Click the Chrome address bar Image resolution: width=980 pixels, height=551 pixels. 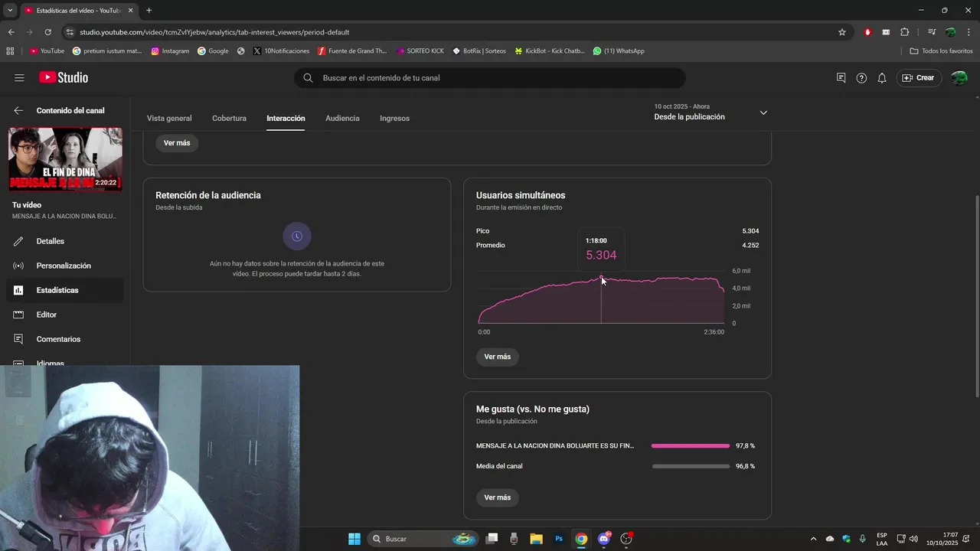click(x=452, y=32)
